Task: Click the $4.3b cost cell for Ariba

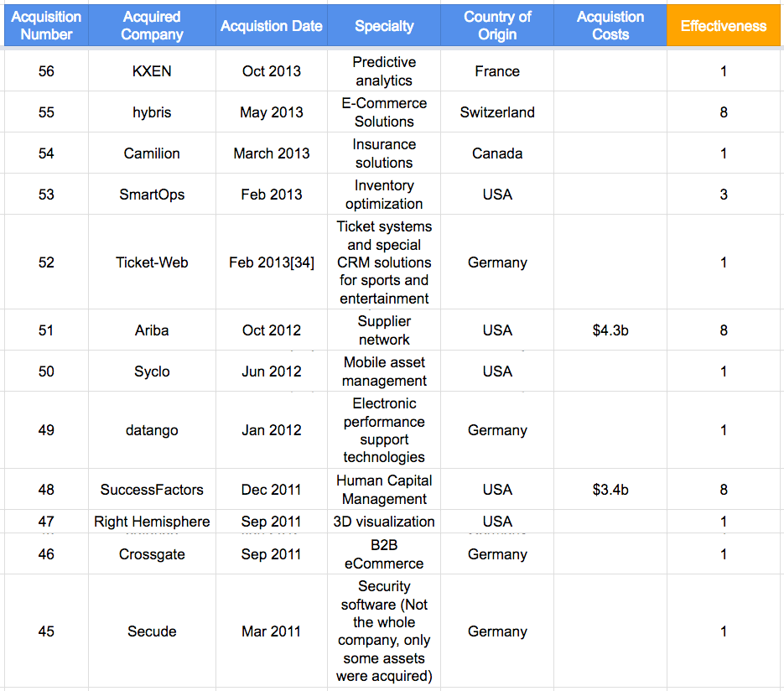Action: [610, 330]
